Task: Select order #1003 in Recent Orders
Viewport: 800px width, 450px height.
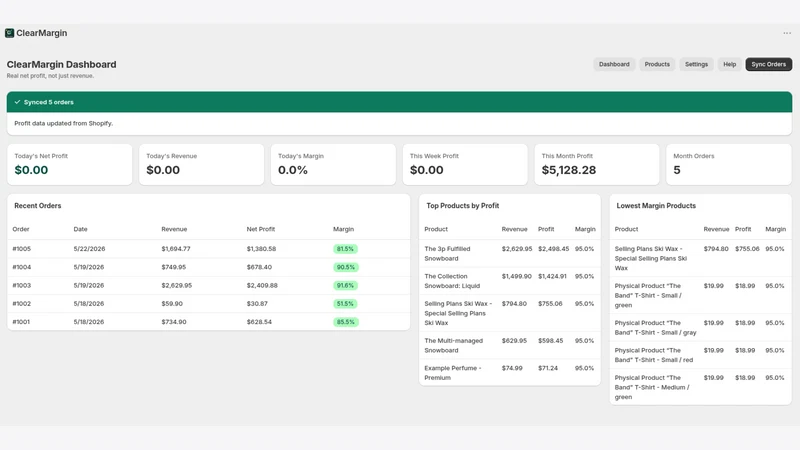Action: (208, 286)
